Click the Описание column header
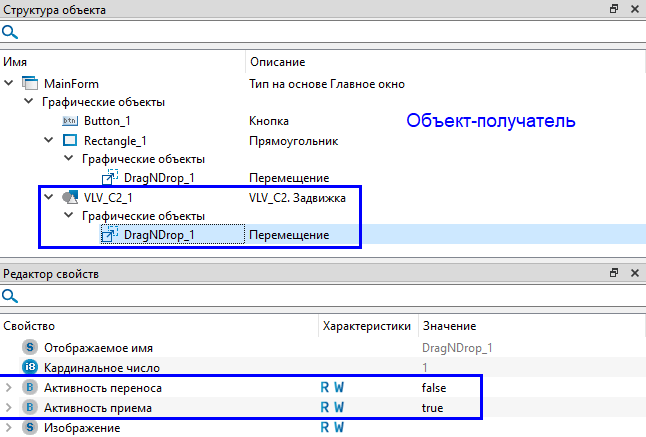 click(276, 62)
